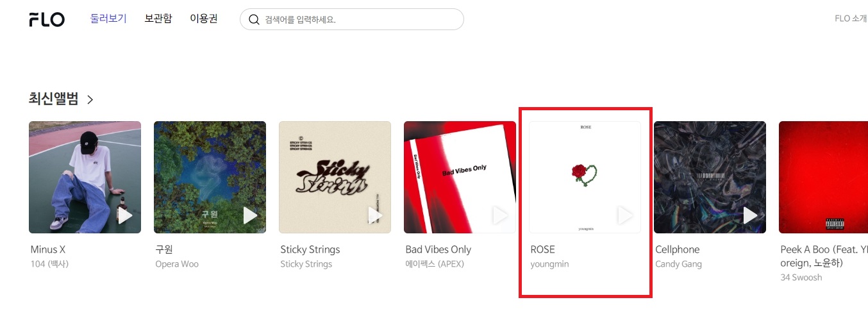
Task: Open the FLO 소개 link
Action: (851, 19)
